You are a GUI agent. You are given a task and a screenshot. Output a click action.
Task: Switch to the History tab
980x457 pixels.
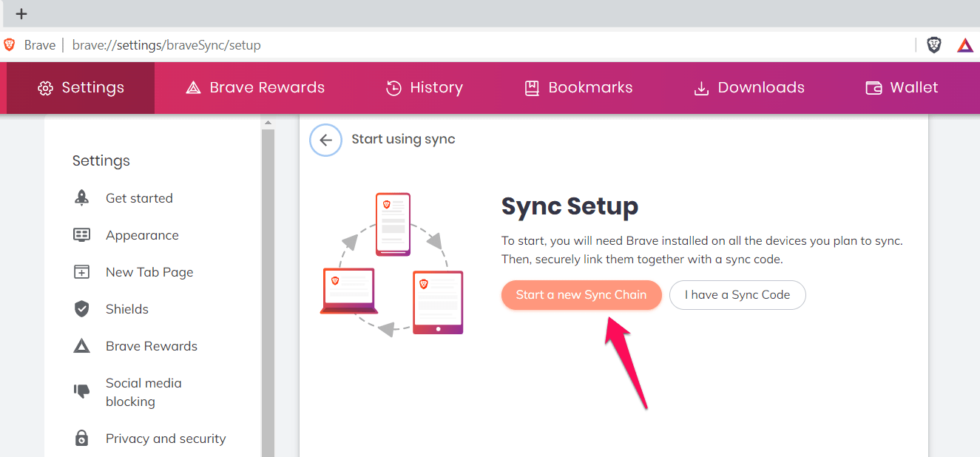pos(425,87)
